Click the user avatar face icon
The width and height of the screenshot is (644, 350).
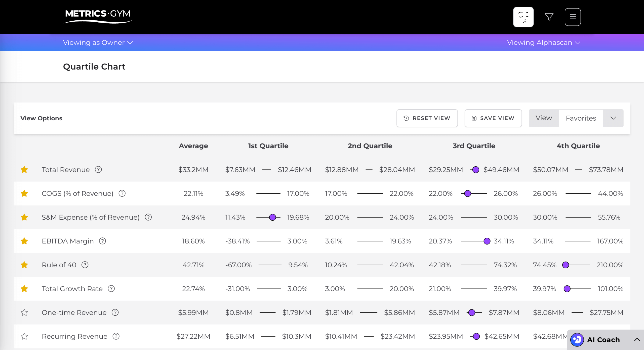[523, 17]
